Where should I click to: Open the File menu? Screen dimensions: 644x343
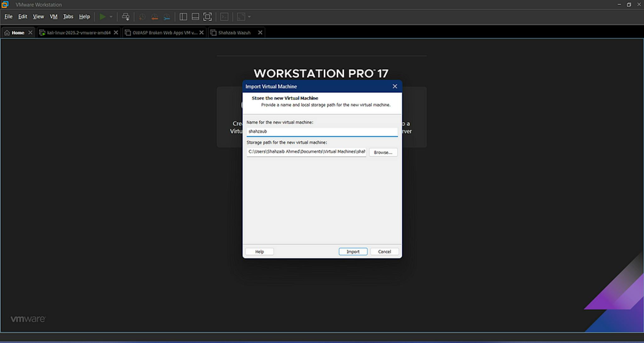[x=8, y=17]
